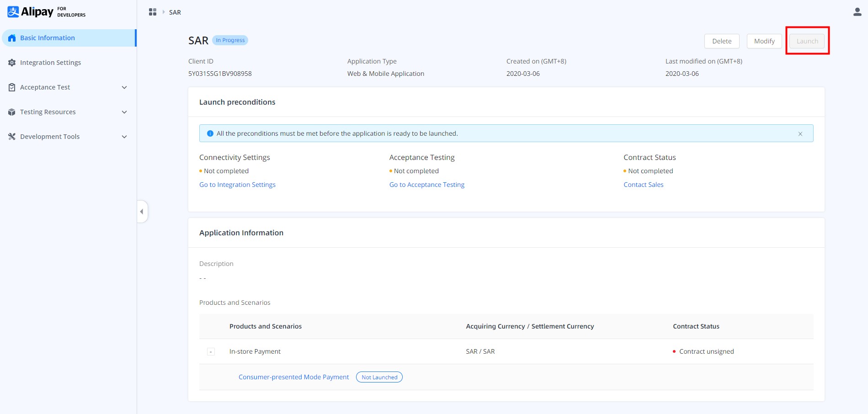The width and height of the screenshot is (868, 414).
Task: Click the Basic Information home icon
Action: [x=12, y=38]
